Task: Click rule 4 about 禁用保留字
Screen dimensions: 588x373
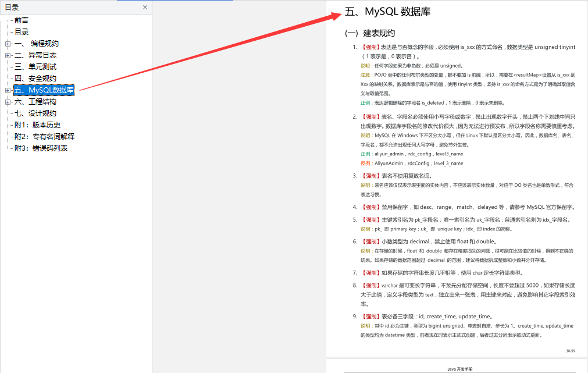Action: 468,207
